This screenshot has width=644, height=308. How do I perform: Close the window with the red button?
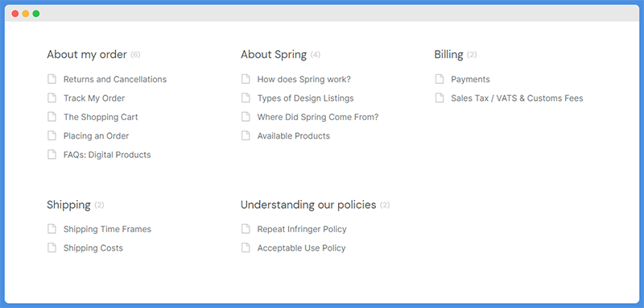pyautogui.click(x=15, y=14)
